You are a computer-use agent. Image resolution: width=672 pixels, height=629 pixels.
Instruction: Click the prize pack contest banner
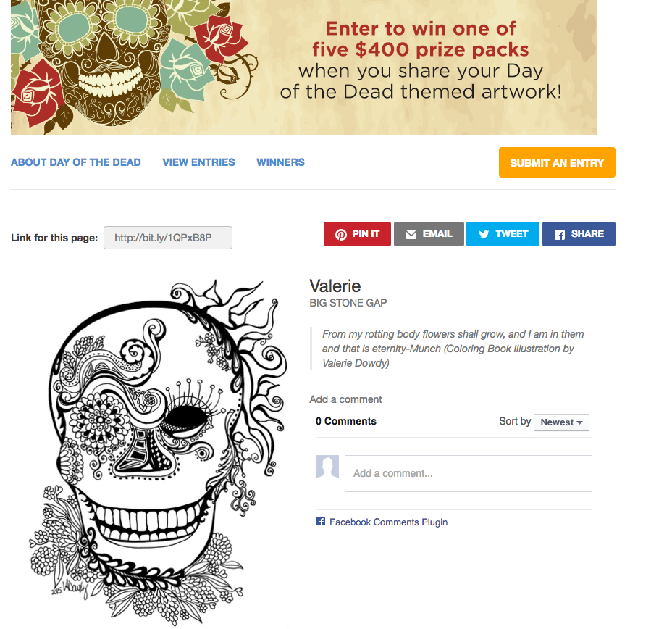coord(304,67)
